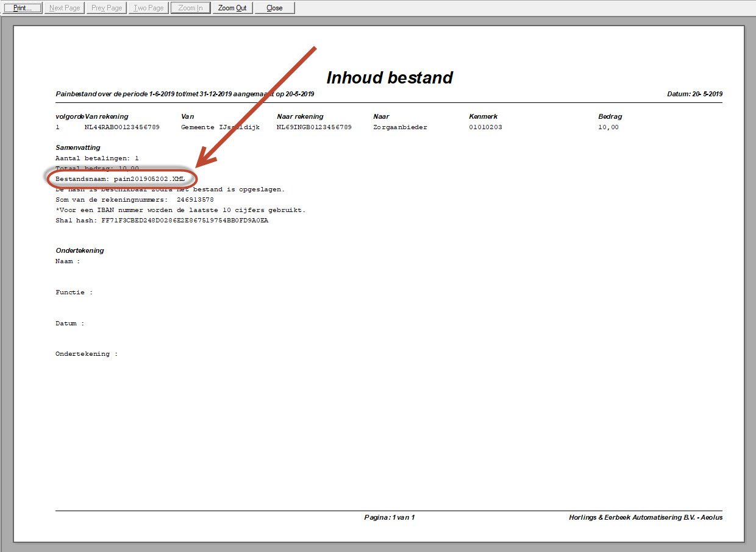Click the 'Gemeente IJsseldijk' sender value
The height and width of the screenshot is (552, 756).
[220, 127]
